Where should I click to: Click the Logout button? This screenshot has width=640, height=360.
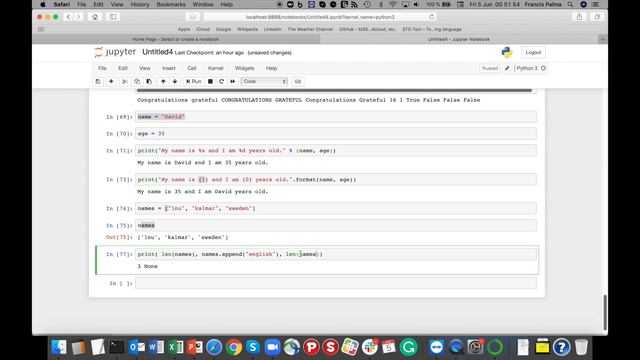pyautogui.click(x=533, y=52)
